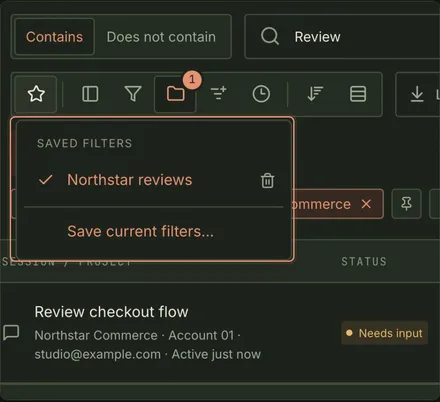Switch row density layout icon
440x402 pixels.
358,94
